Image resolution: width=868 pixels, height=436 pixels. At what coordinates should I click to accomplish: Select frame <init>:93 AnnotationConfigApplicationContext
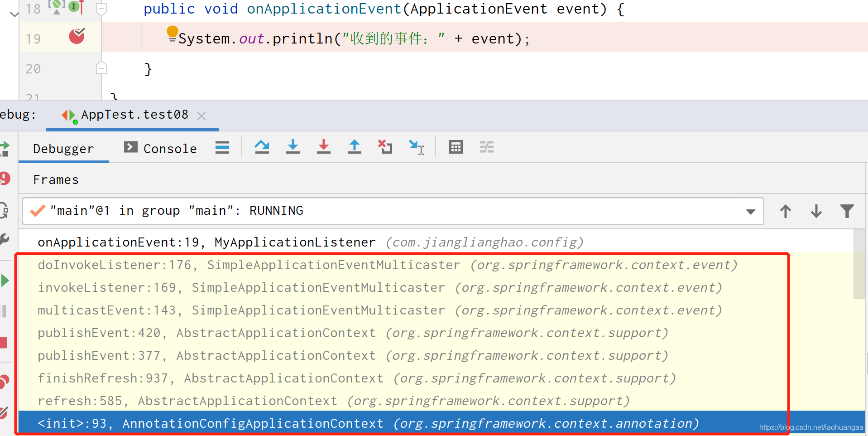pos(441,423)
